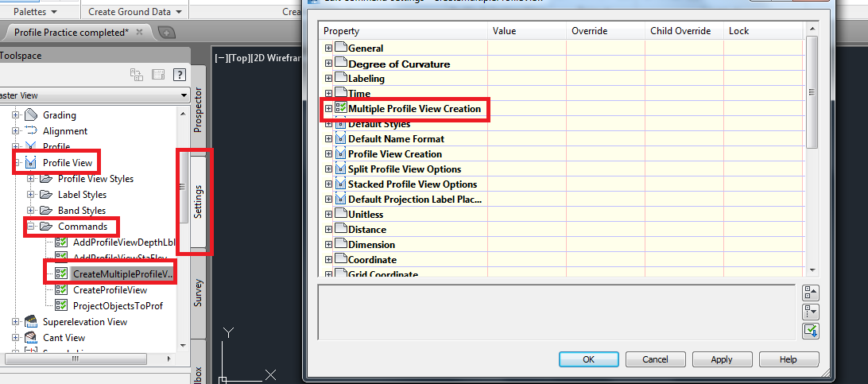
Task: Expand the Multiple Profile View Creation property
Action: coord(328,109)
